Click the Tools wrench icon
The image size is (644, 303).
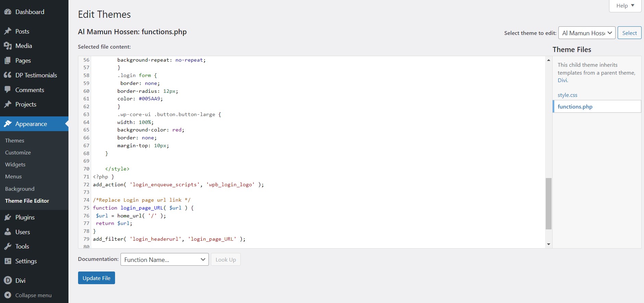tap(8, 247)
